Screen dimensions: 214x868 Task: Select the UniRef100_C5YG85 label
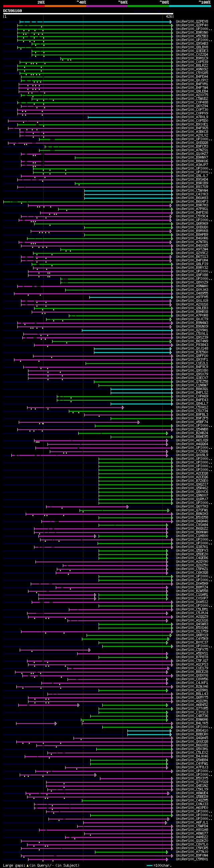[192, 73]
